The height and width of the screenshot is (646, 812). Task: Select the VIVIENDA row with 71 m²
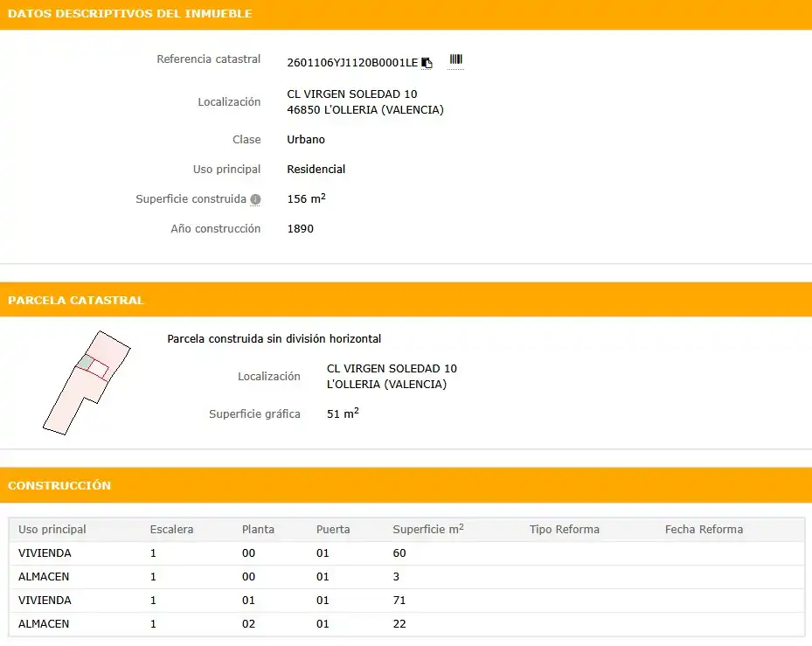pyautogui.click(x=406, y=601)
